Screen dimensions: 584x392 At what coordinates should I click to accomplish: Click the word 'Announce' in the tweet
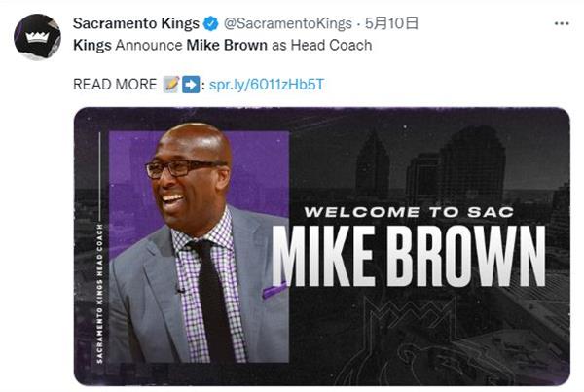[149, 46]
